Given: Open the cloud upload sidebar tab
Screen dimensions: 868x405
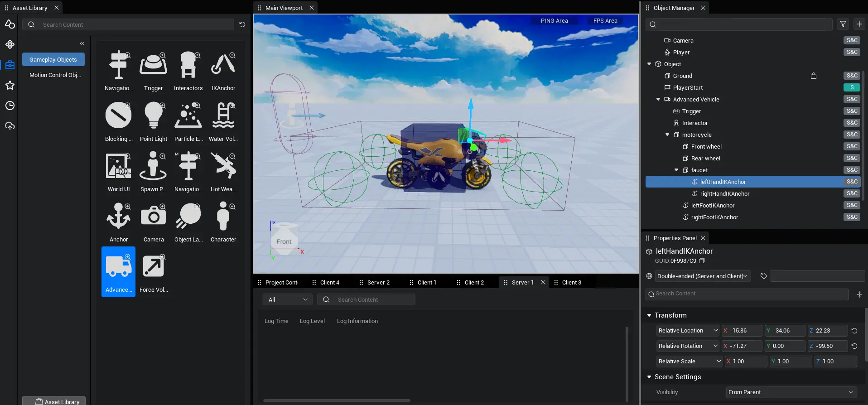Looking at the screenshot, I should 10,126.
